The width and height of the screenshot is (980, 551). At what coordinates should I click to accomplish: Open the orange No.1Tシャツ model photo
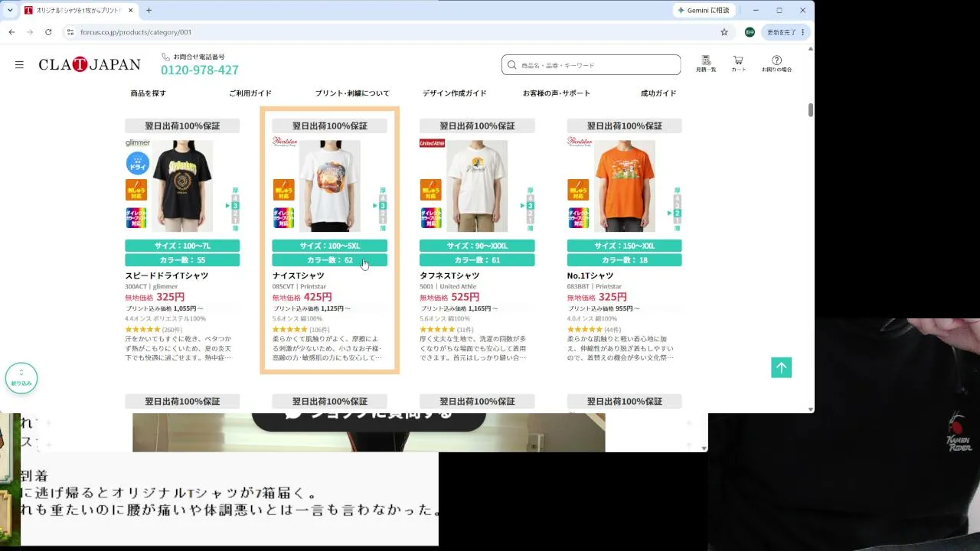pyautogui.click(x=625, y=186)
